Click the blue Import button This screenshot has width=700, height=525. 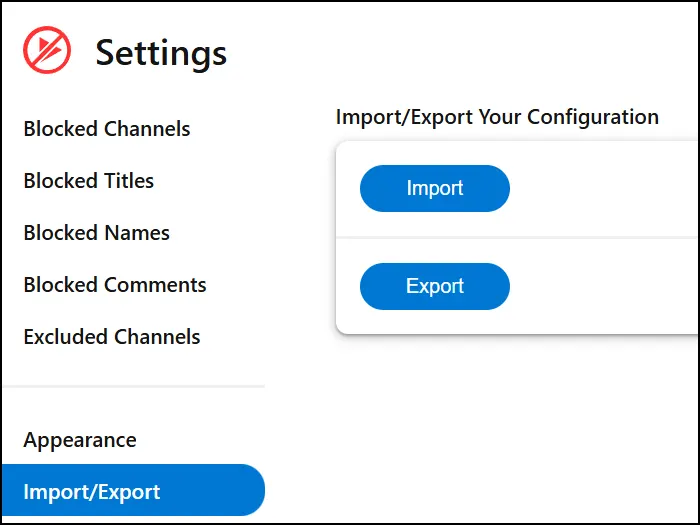[435, 188]
